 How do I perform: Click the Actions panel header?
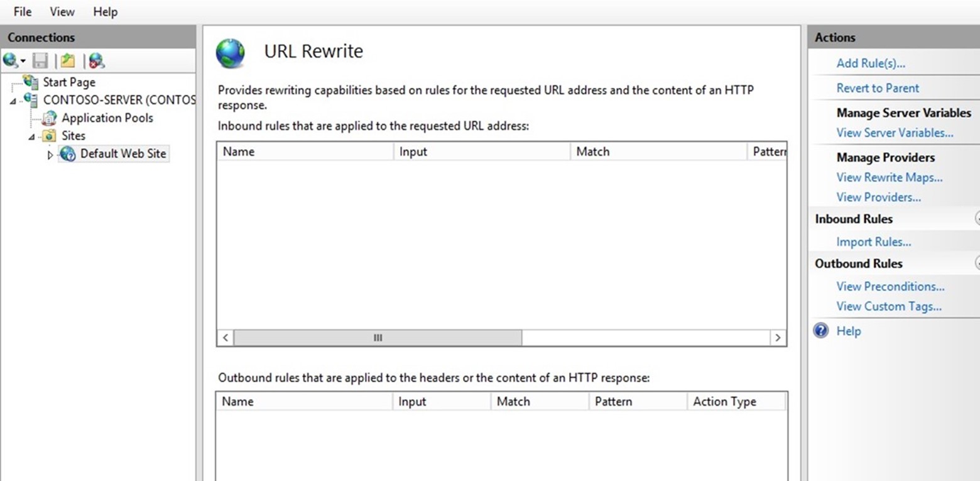click(894, 37)
